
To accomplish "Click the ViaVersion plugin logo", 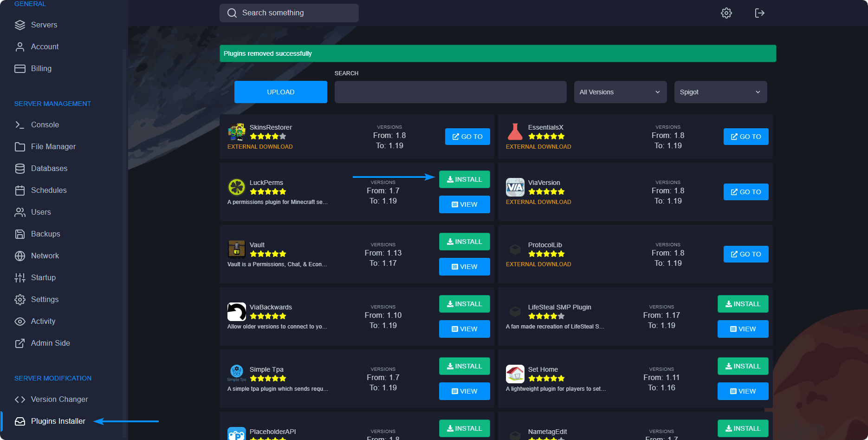I will click(x=515, y=187).
